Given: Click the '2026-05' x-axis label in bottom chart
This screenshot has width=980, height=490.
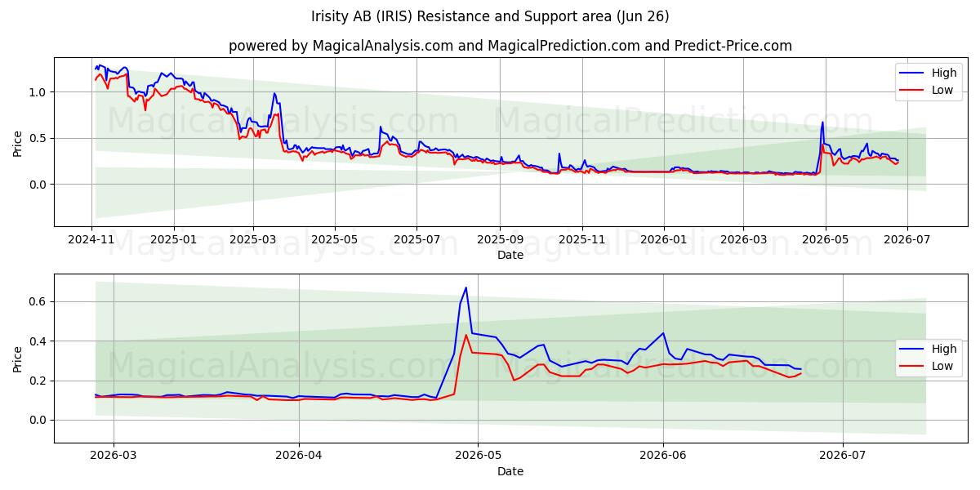Looking at the screenshot, I should click(478, 457).
